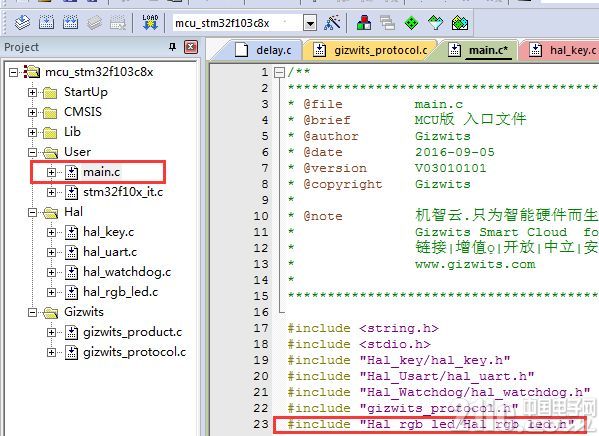The height and width of the screenshot is (436, 599).
Task: Select the User folder label
Action: click(x=78, y=152)
